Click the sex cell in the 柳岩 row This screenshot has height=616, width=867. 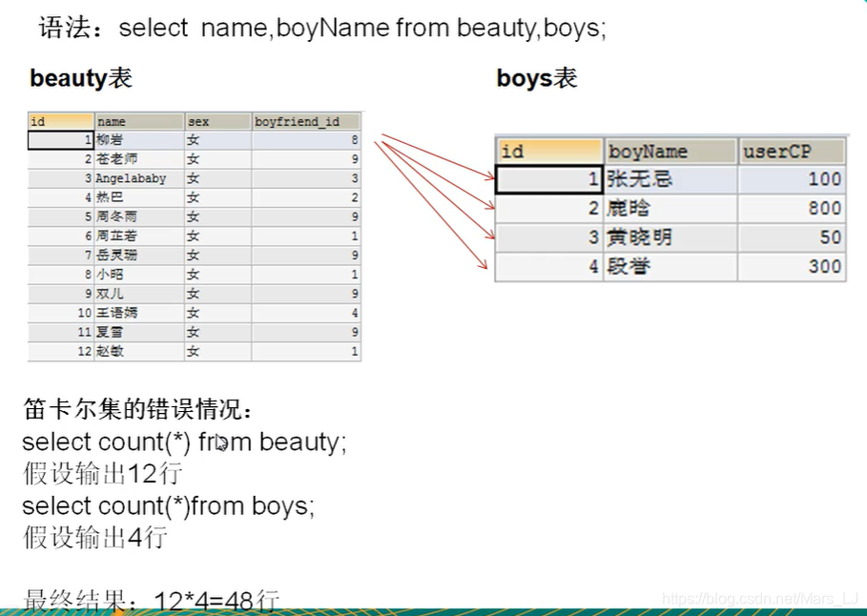point(217,140)
